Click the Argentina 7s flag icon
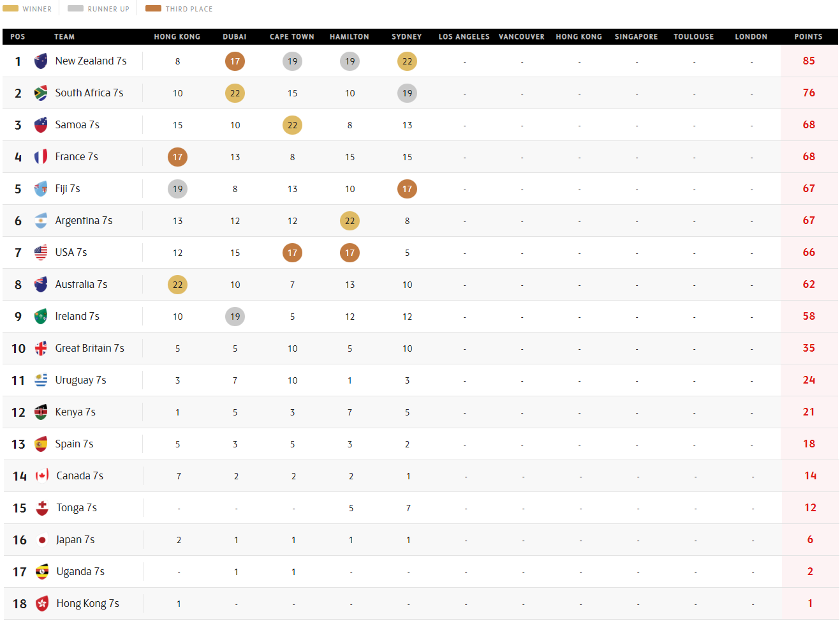This screenshot has height=621, width=840. pos(41,221)
